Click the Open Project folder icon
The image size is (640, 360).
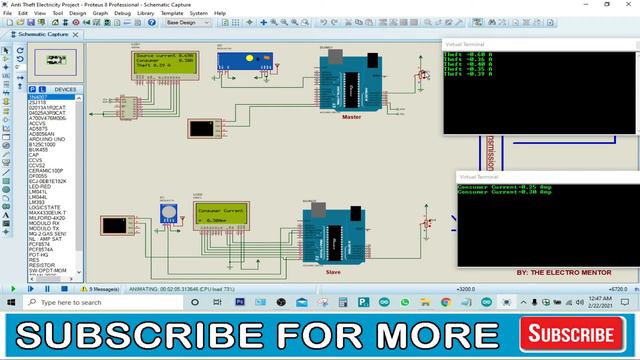pyautogui.click(x=20, y=22)
